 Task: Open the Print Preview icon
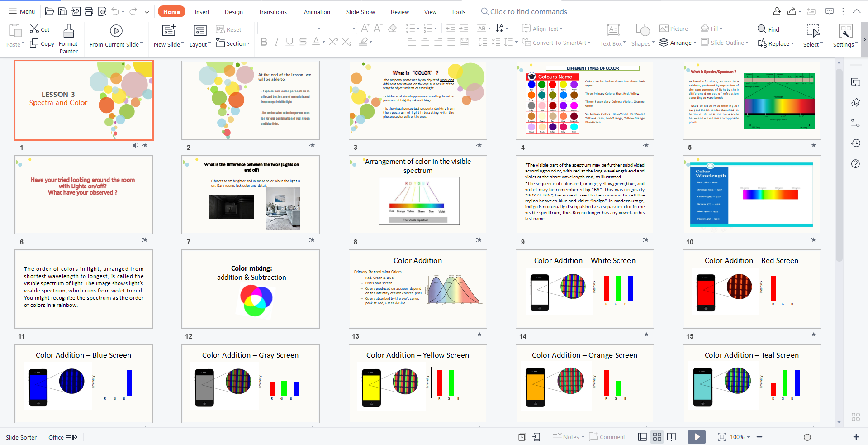[x=102, y=12]
